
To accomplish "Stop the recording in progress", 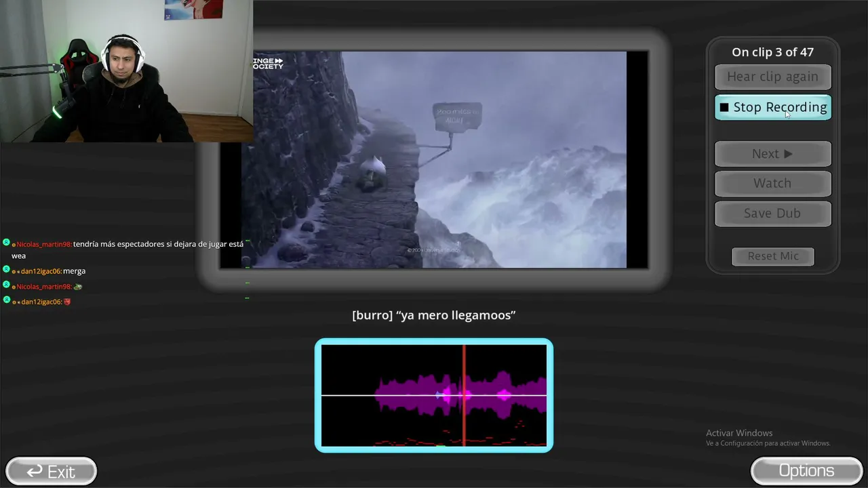I will tap(772, 107).
